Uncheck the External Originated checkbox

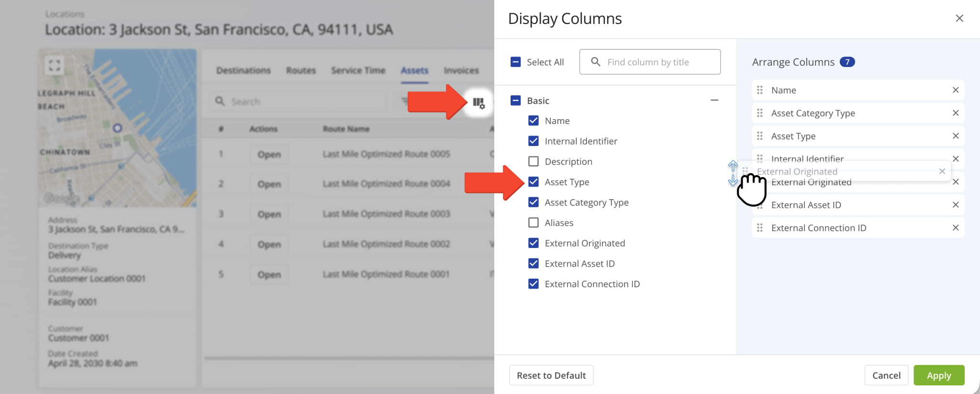pyautogui.click(x=534, y=243)
